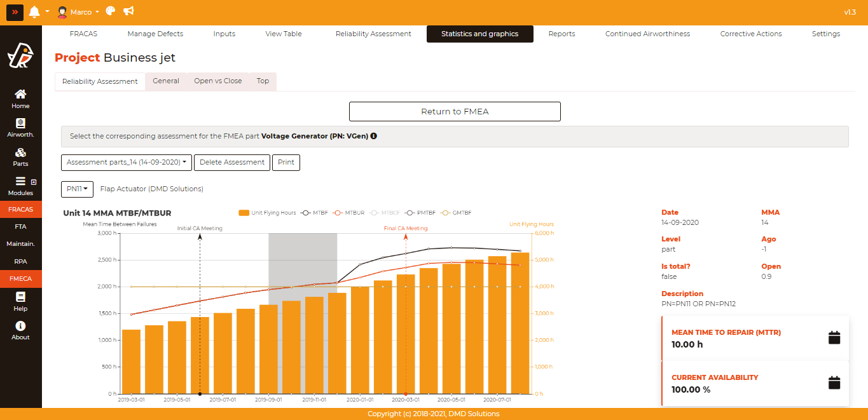Switch to Open vs Close tab

[217, 81]
